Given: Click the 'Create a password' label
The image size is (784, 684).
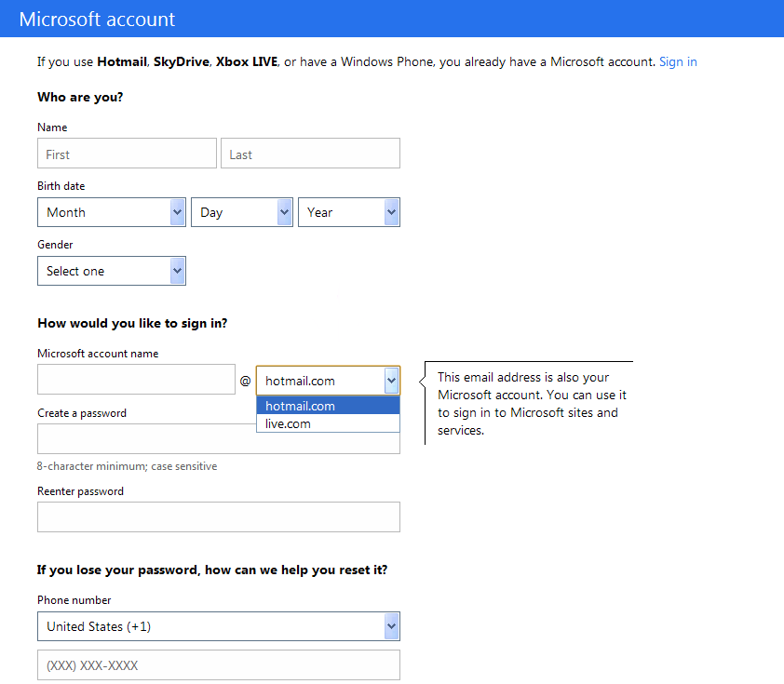Looking at the screenshot, I should [x=82, y=413].
